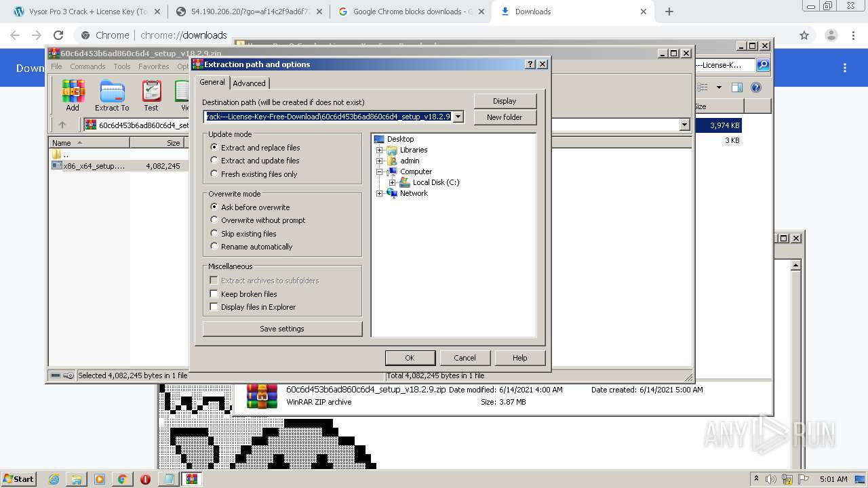Go up one level with the arrow icon
Screen dimensions: 868x488
click(x=62, y=125)
